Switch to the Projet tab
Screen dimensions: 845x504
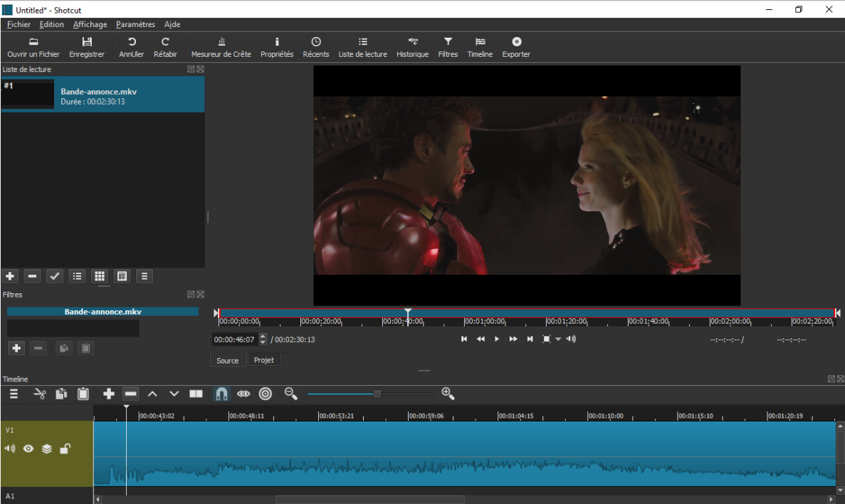[x=263, y=360]
